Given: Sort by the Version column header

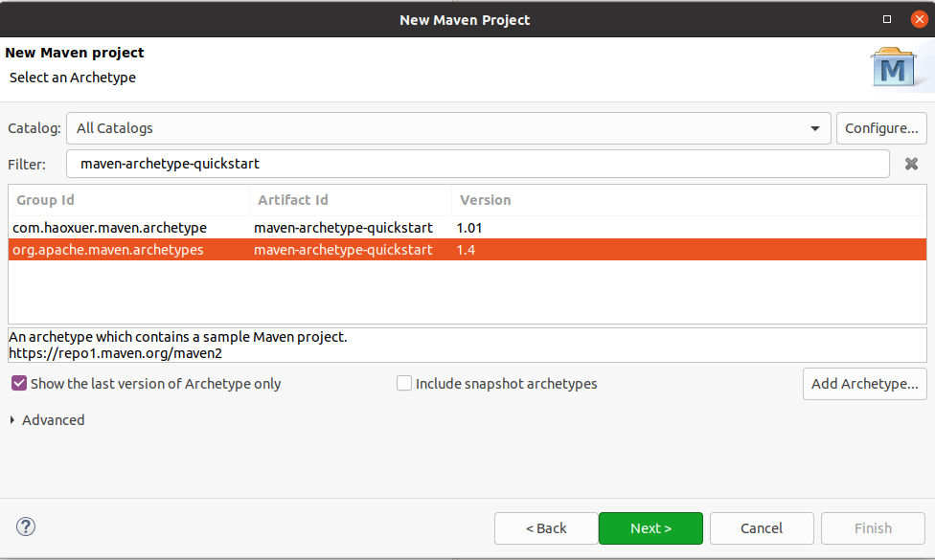Looking at the screenshot, I should click(485, 200).
